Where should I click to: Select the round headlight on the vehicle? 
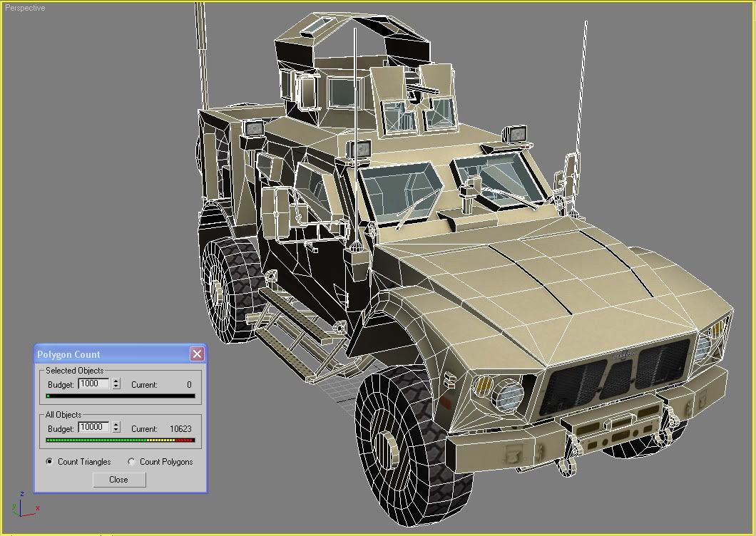coord(509,394)
